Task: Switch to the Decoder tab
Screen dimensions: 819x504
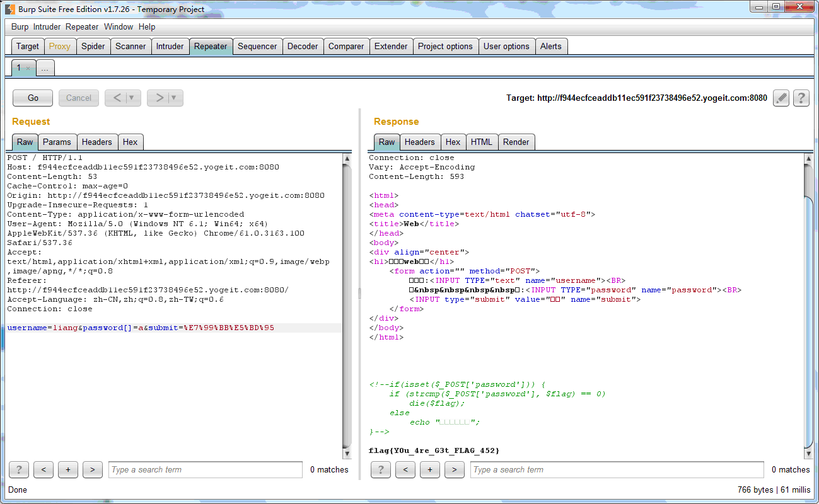Action: click(303, 46)
